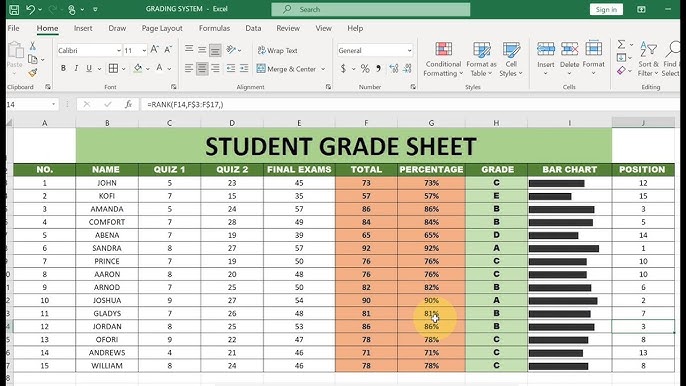The height and width of the screenshot is (386, 686).
Task: Apply the Fill Color bucket
Action: [138, 68]
